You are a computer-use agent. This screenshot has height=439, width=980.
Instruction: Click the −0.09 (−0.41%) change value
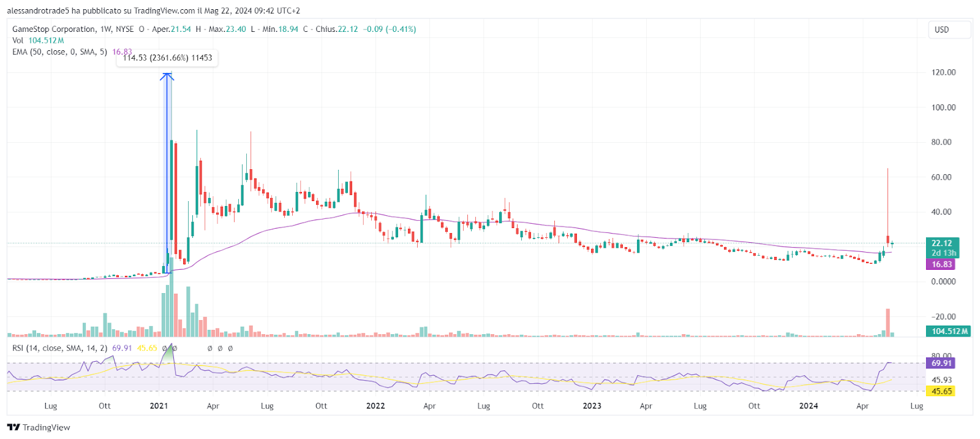(x=390, y=29)
